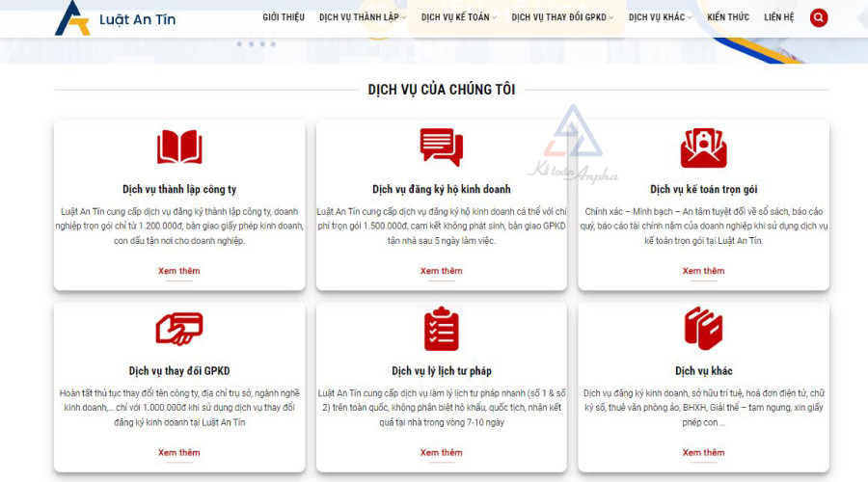Open the Dịch vụ kế toán trọn gói heading
The width and height of the screenshot is (868, 482).
coord(704,189)
